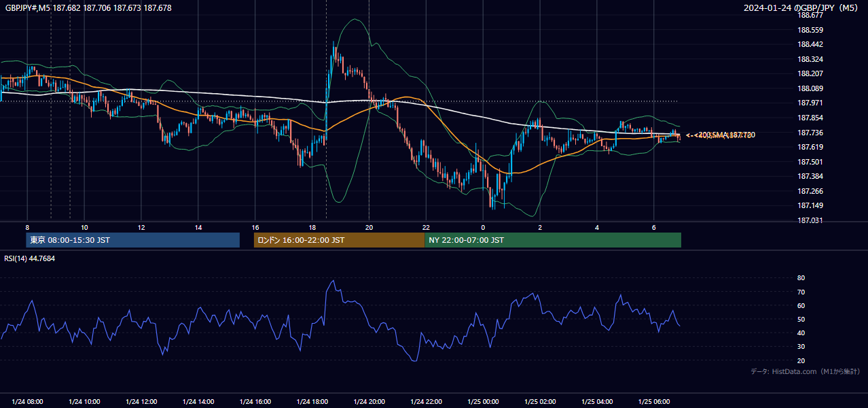Click the RSI axis value 50

[801, 319]
